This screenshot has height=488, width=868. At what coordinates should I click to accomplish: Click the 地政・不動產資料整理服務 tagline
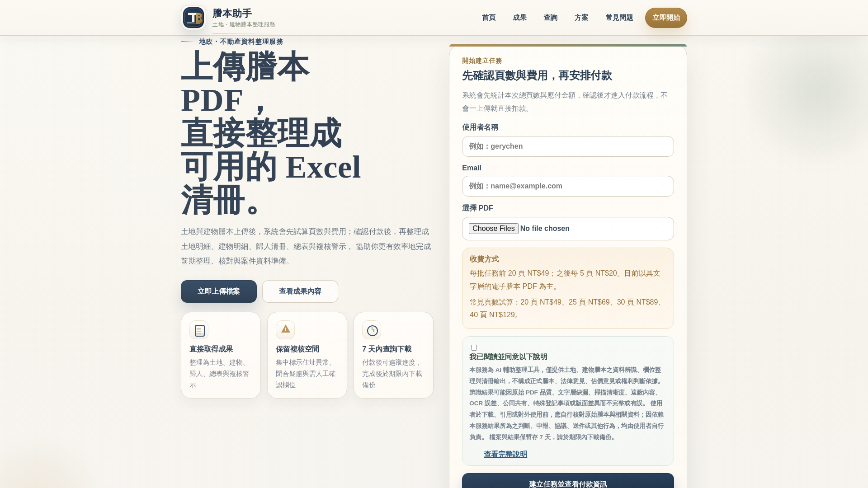(241, 42)
